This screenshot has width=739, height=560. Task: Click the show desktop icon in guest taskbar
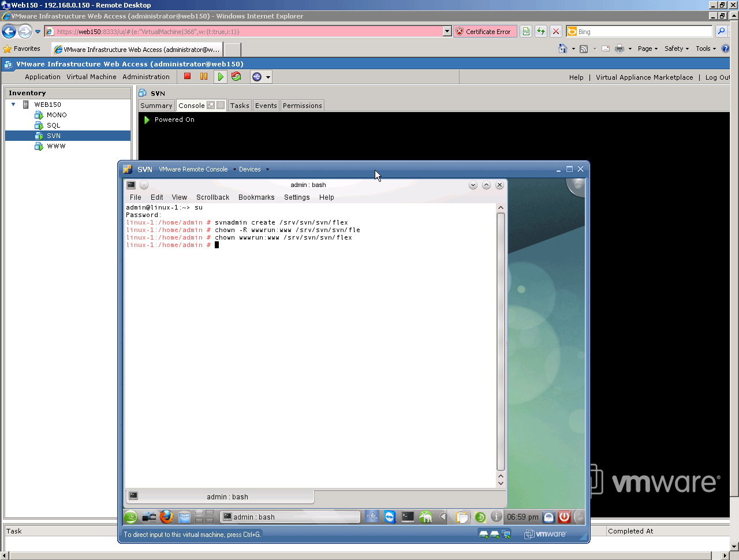click(149, 517)
